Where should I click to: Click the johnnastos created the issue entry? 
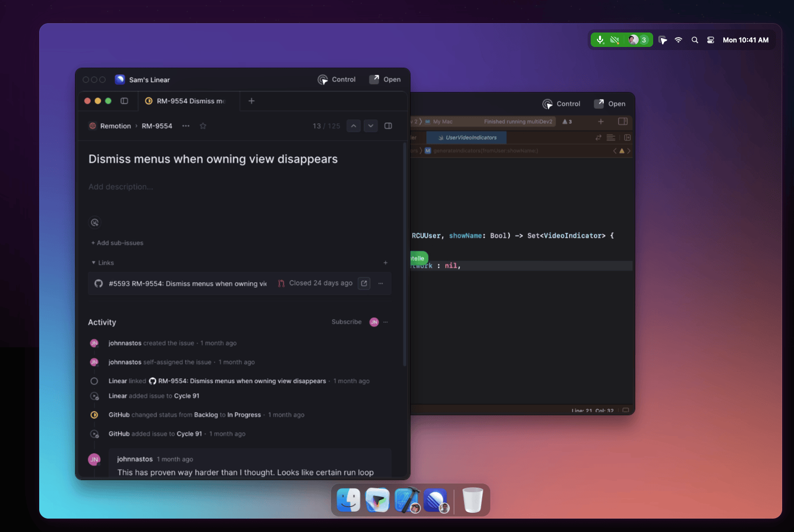[x=172, y=343]
